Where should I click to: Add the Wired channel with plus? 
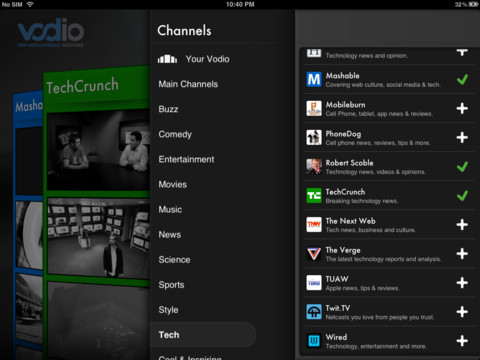(x=462, y=341)
